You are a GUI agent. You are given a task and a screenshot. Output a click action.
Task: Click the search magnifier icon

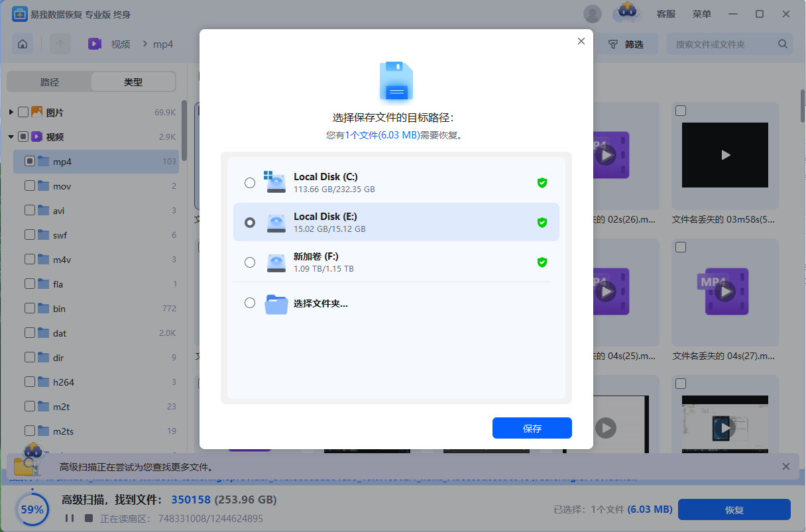(782, 44)
